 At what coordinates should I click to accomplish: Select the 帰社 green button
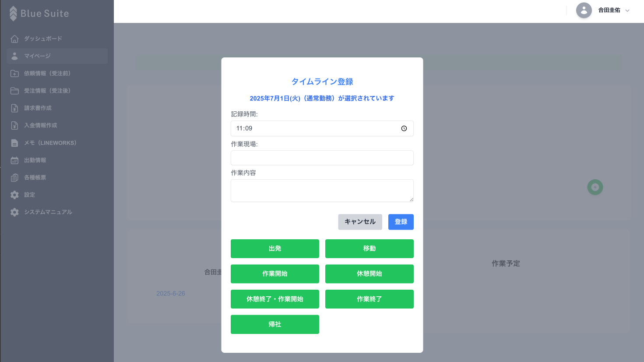275,324
